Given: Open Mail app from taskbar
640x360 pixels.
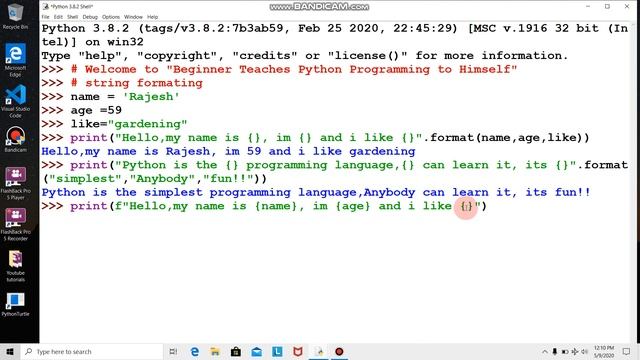Looking at the screenshot, I should coord(256,351).
